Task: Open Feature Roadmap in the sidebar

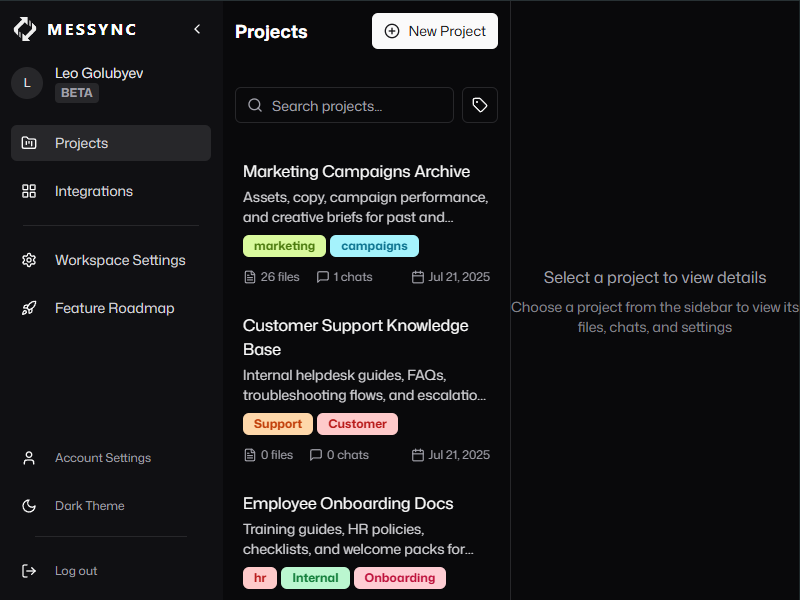Action: tap(114, 308)
